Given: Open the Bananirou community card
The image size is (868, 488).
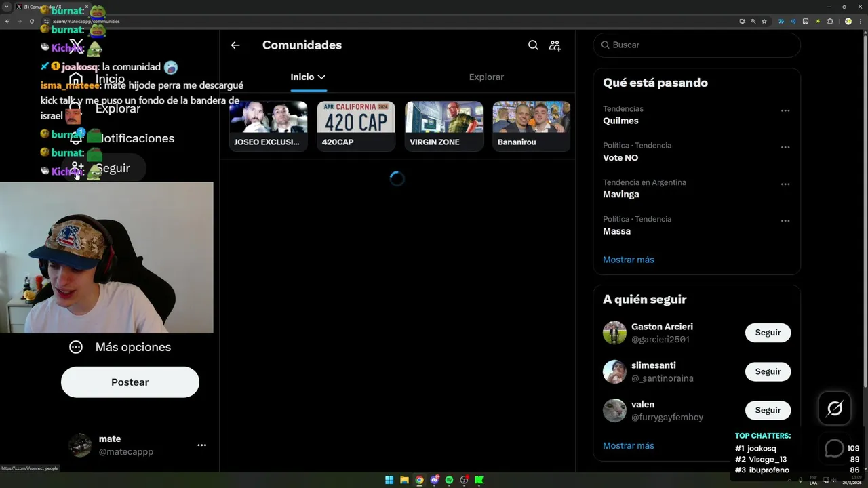Looking at the screenshot, I should pyautogui.click(x=532, y=126).
